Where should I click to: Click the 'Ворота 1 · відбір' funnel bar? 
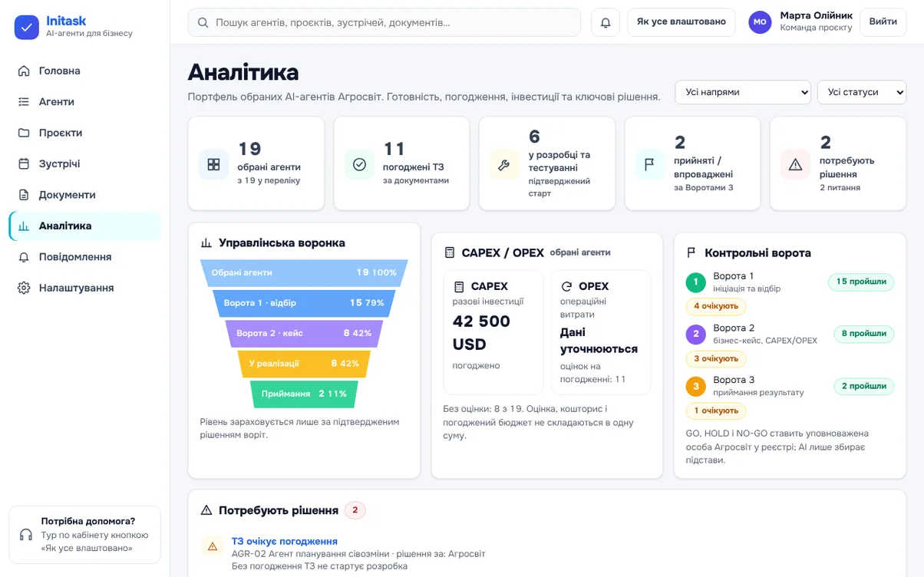coord(304,303)
